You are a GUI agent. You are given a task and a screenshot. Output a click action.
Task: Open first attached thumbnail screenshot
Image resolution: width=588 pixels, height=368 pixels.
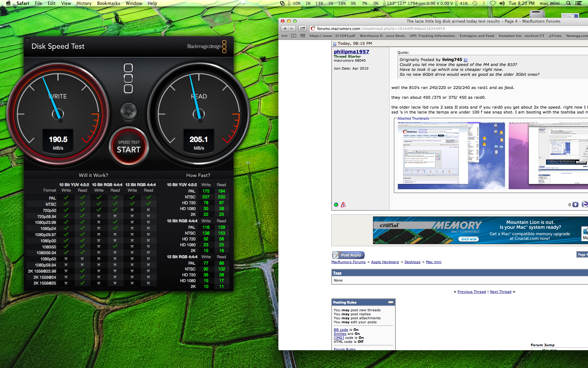(451, 155)
